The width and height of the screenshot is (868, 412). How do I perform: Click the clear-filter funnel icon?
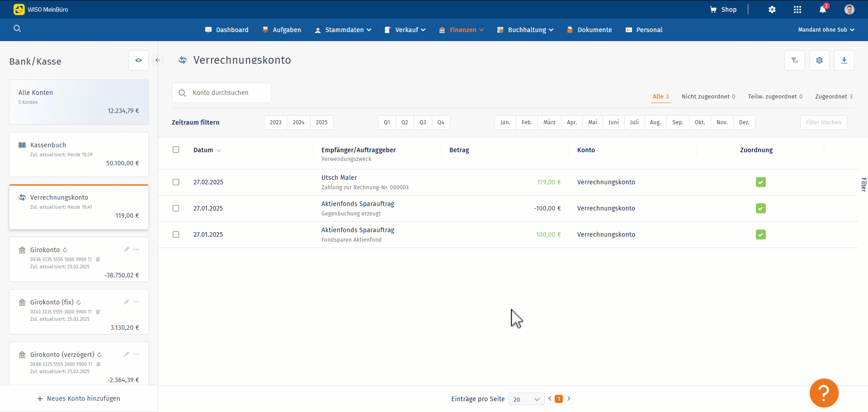coord(794,60)
